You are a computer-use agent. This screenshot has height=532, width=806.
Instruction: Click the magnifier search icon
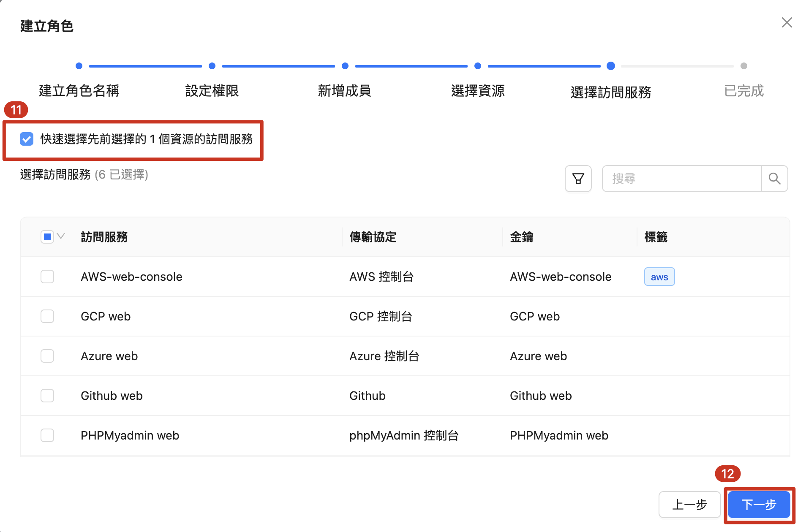(774, 179)
